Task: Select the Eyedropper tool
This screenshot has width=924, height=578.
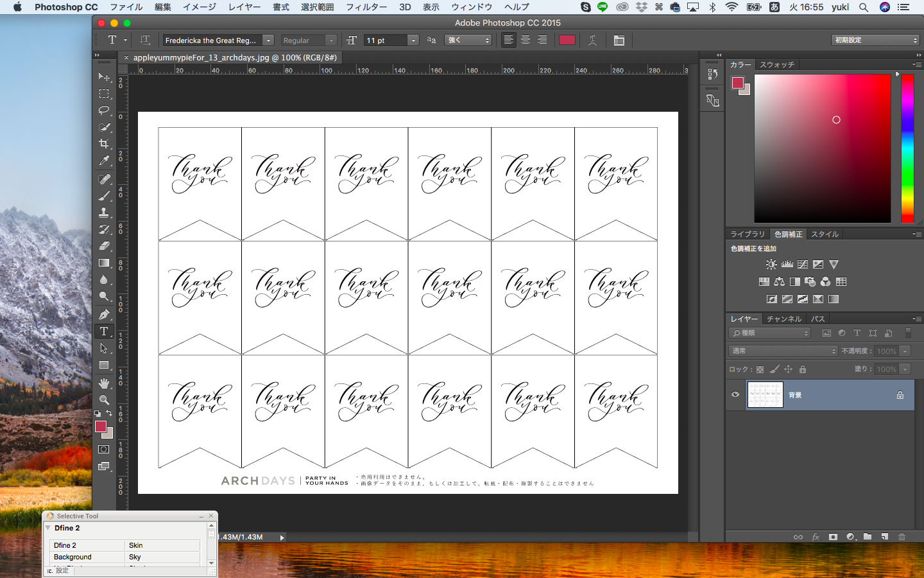Action: click(104, 161)
